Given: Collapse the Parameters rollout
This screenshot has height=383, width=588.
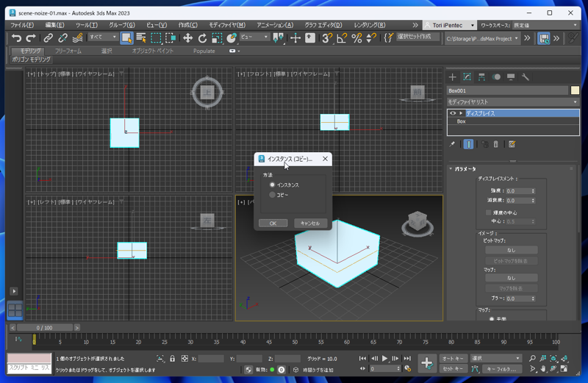Looking at the screenshot, I should [451, 169].
